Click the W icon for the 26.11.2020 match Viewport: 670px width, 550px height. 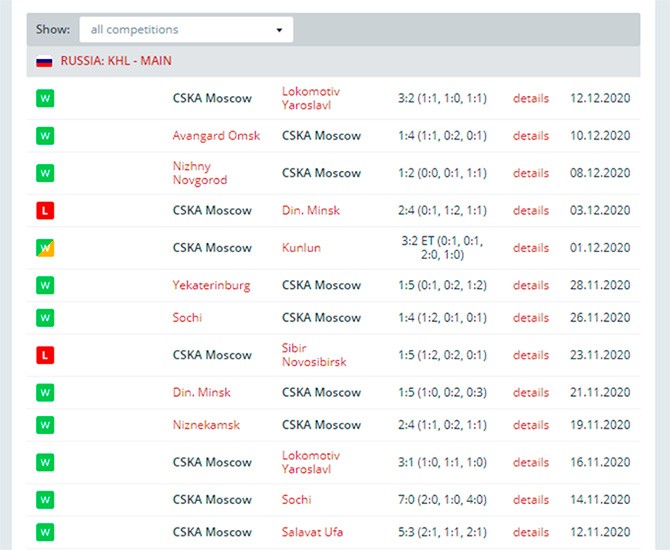pyautogui.click(x=45, y=318)
